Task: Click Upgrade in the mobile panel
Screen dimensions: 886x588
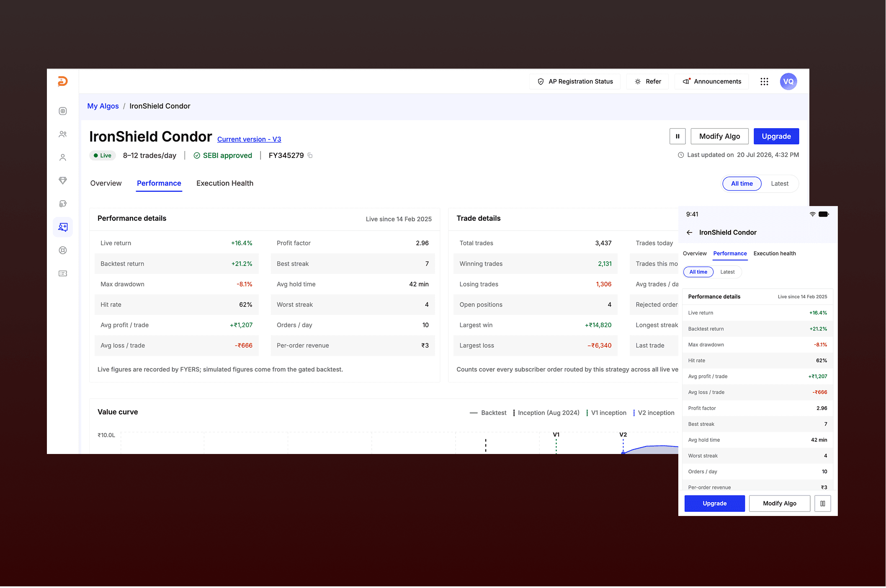Action: 715,503
